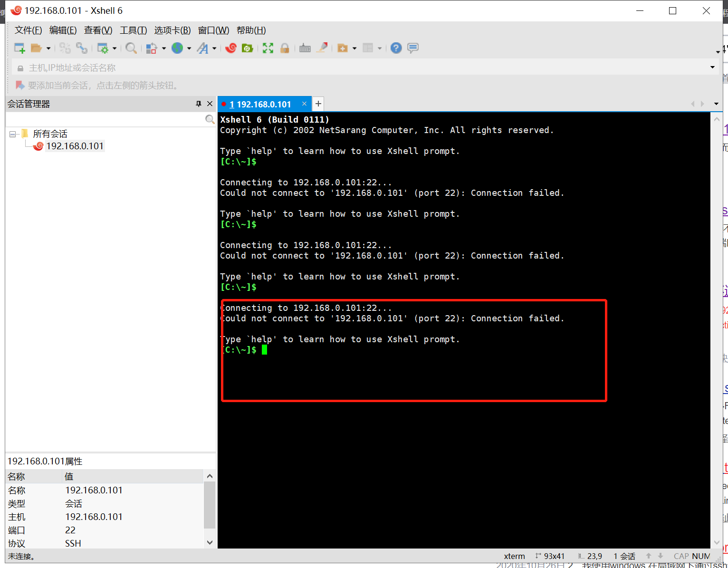This screenshot has height=568, width=728.
Task: Click the 端口 value 22
Action: point(70,530)
